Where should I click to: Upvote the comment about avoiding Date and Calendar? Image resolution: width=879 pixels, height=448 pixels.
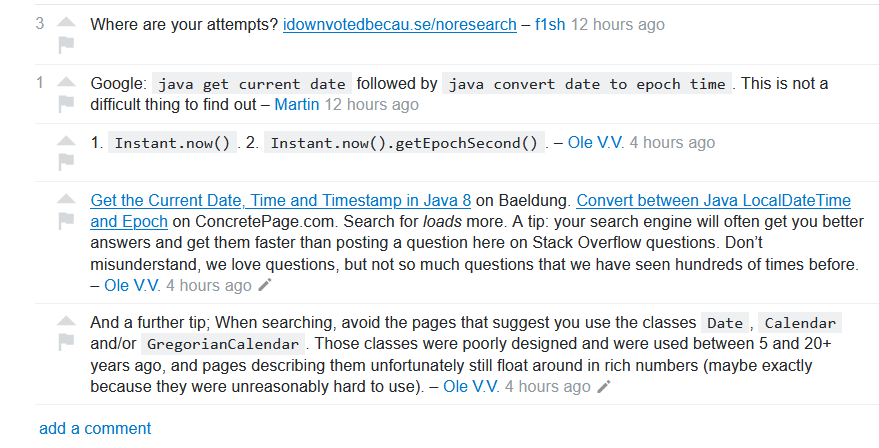(x=66, y=321)
